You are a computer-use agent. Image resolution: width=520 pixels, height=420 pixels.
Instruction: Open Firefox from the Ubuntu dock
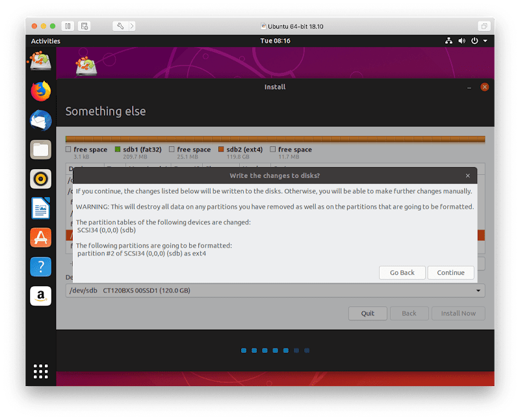coord(41,91)
